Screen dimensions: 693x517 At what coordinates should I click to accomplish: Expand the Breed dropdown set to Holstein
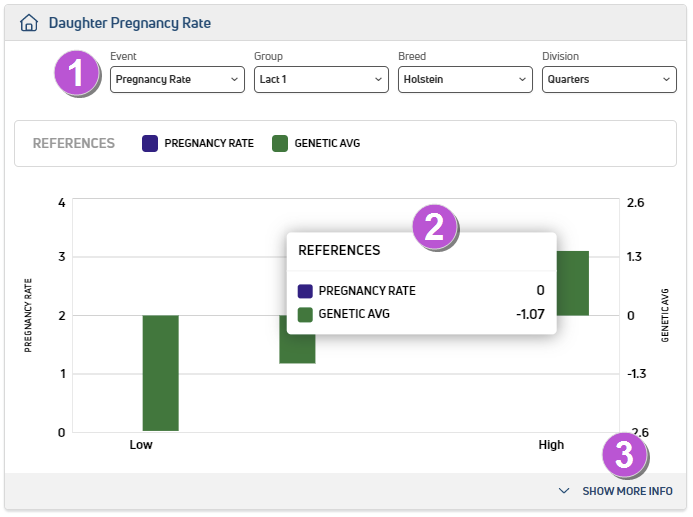coord(464,79)
